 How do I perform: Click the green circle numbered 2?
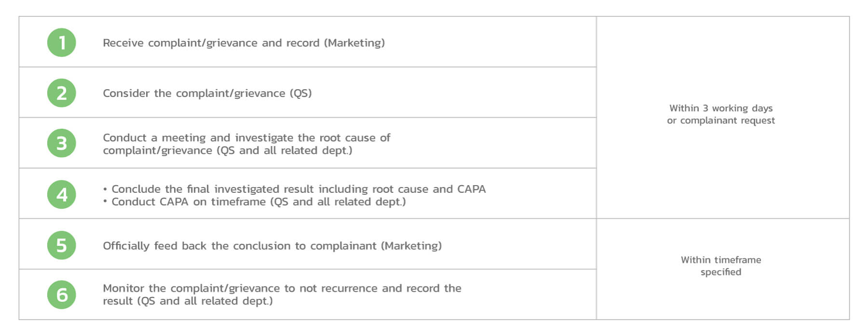click(x=62, y=93)
